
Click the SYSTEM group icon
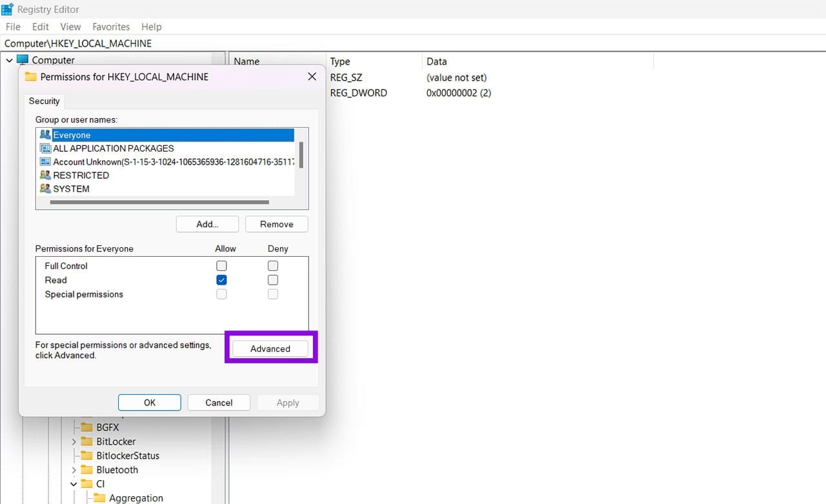[45, 188]
